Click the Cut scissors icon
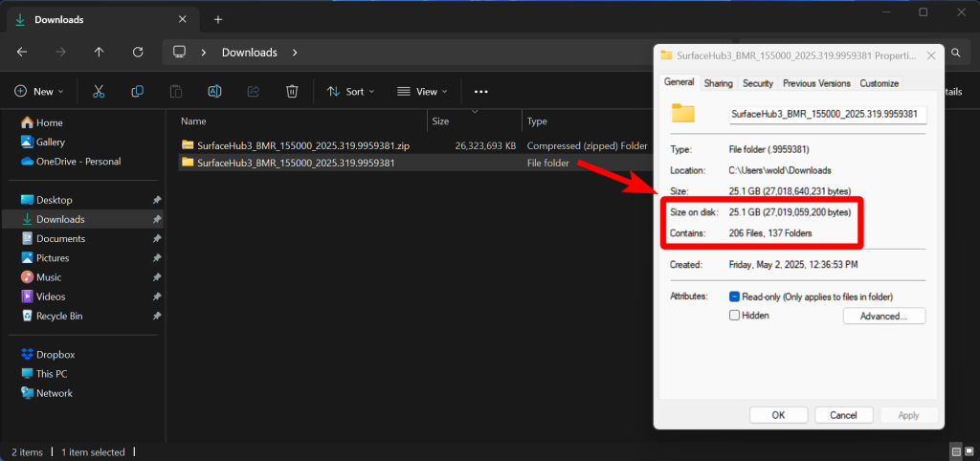Screen dimensions: 980x461 [99, 91]
